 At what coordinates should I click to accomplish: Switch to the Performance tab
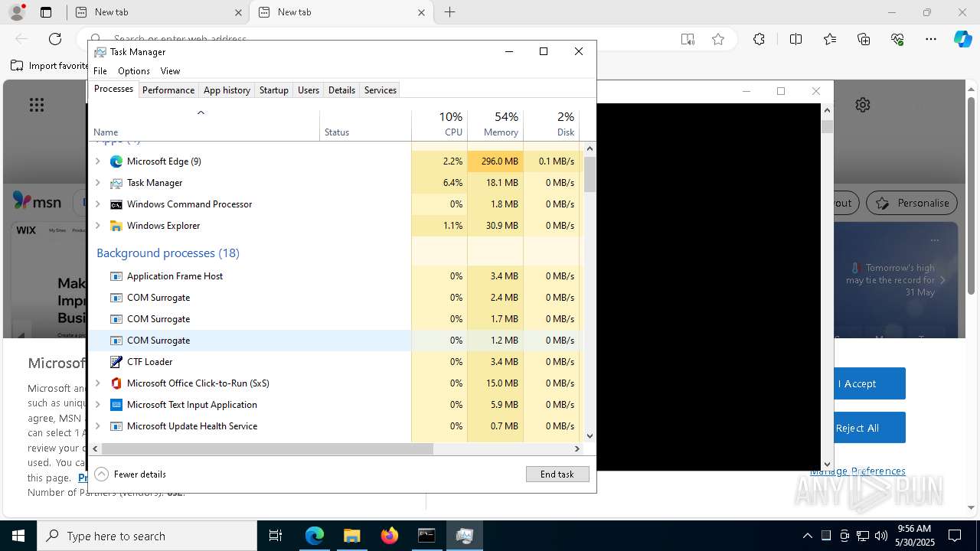pos(168,90)
